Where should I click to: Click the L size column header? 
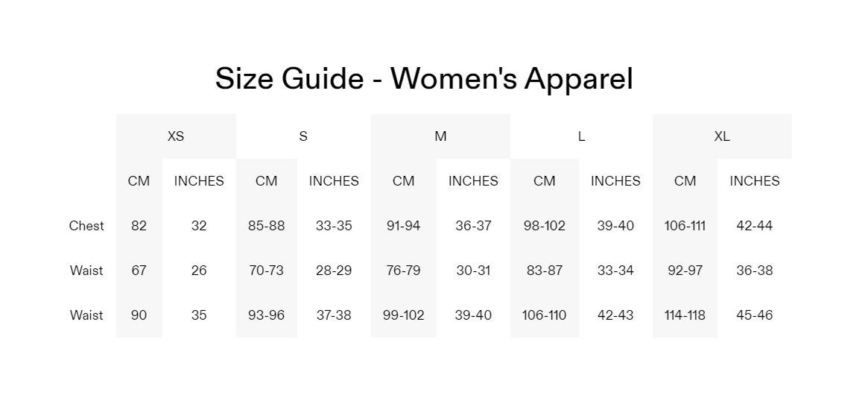point(581,136)
